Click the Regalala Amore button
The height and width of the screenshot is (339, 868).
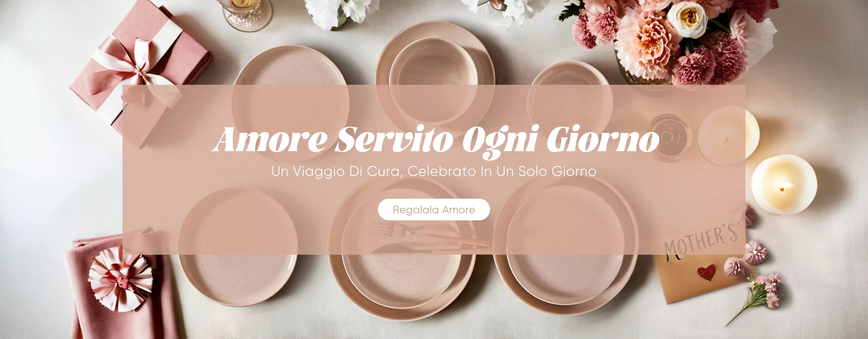434,210
